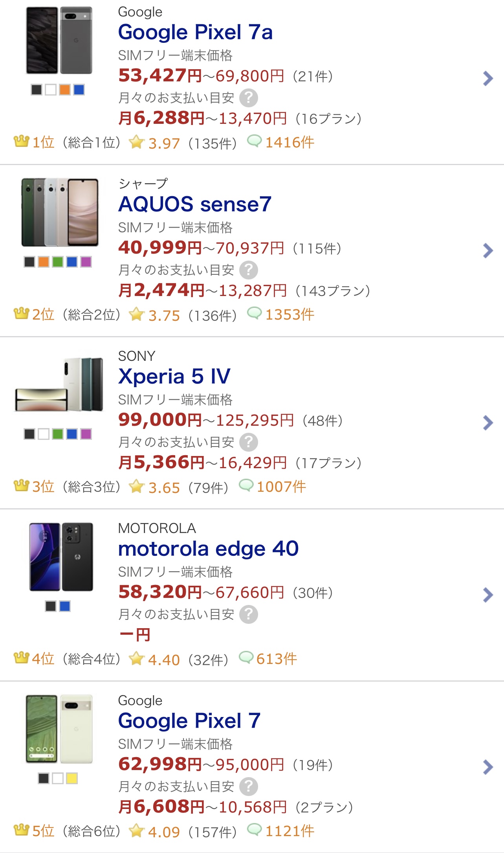Click the Xperia 5 IV product thumbnail

(59, 384)
